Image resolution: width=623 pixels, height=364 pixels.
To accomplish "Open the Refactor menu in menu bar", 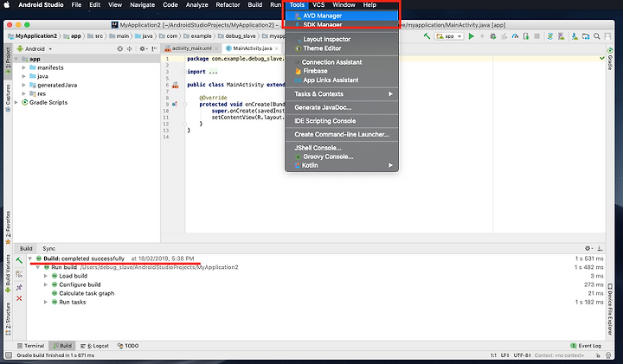I will pyautogui.click(x=228, y=5).
